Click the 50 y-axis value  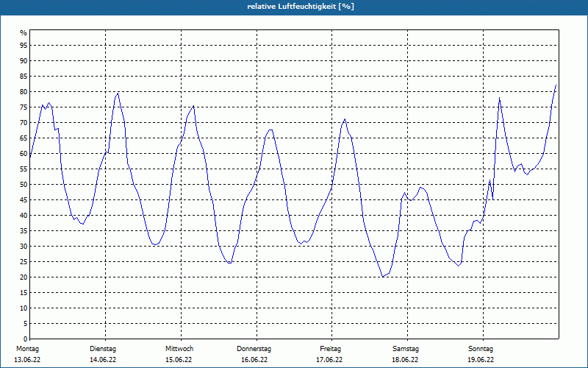pyautogui.click(x=24, y=185)
